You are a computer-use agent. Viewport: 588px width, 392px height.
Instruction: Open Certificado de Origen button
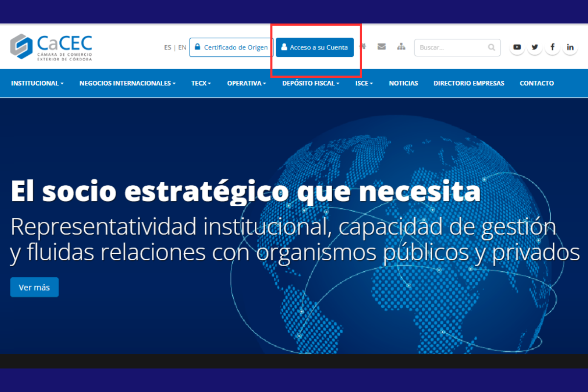point(231,48)
